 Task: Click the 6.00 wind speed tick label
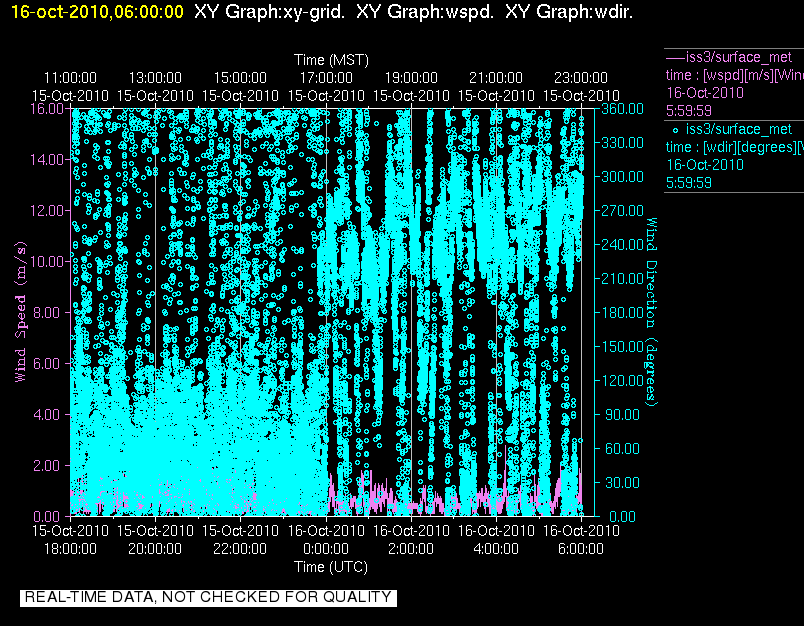pyautogui.click(x=50, y=364)
